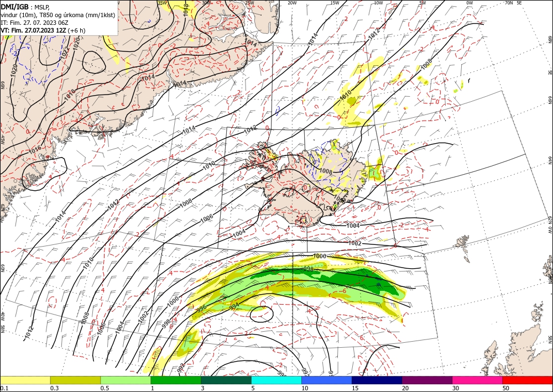This screenshot has height=392, width=553.
Task: Select the light green 0.5–1 legend band
Action: (x=126, y=380)
